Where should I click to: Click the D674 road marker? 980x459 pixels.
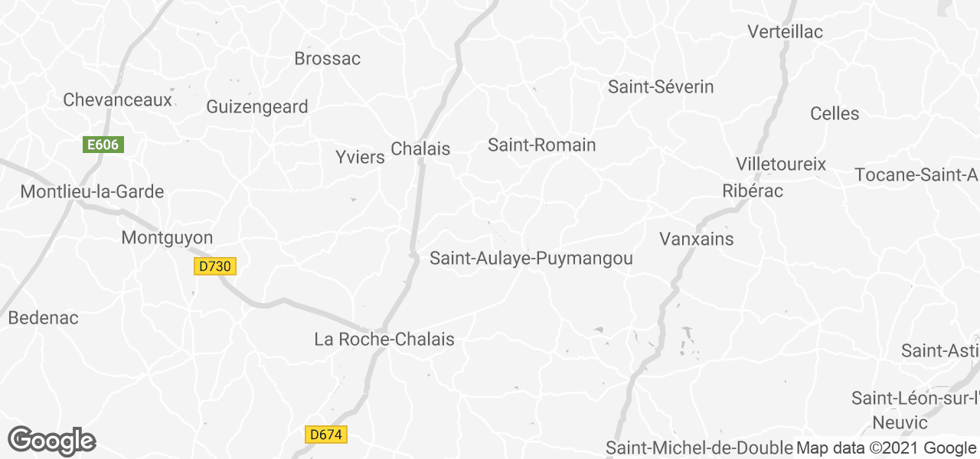coord(327,435)
